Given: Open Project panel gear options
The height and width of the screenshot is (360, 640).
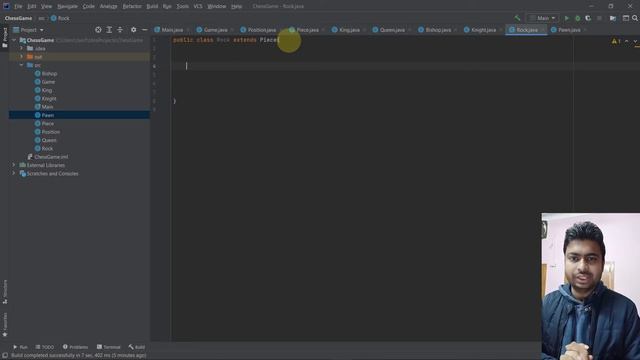Looking at the screenshot, I should [x=133, y=30].
